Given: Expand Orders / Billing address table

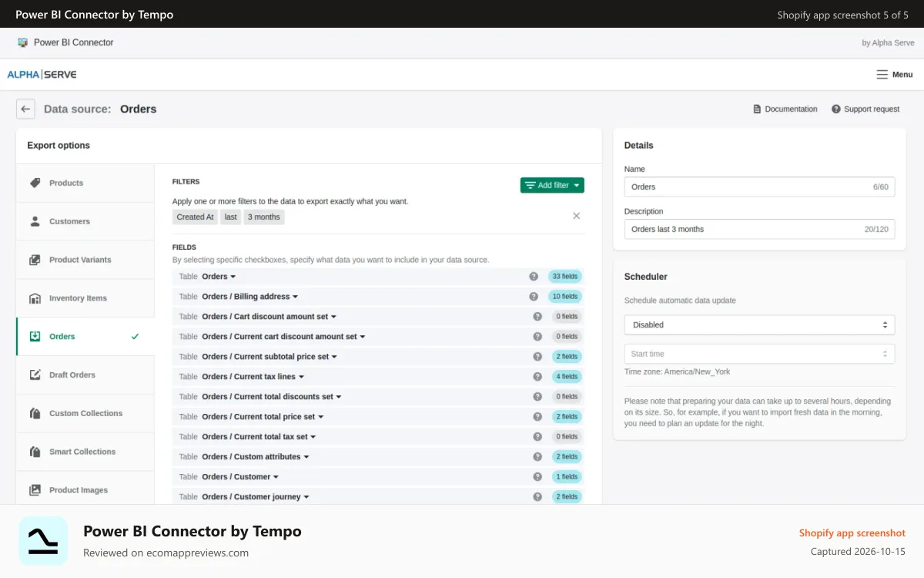Looking at the screenshot, I should coord(249,297).
